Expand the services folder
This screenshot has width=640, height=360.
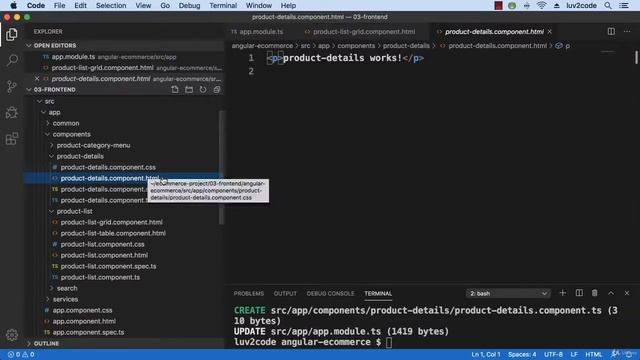(x=47, y=299)
